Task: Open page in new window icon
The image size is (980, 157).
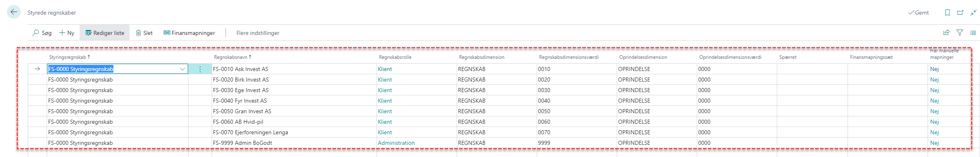Action: pyautogui.click(x=960, y=13)
